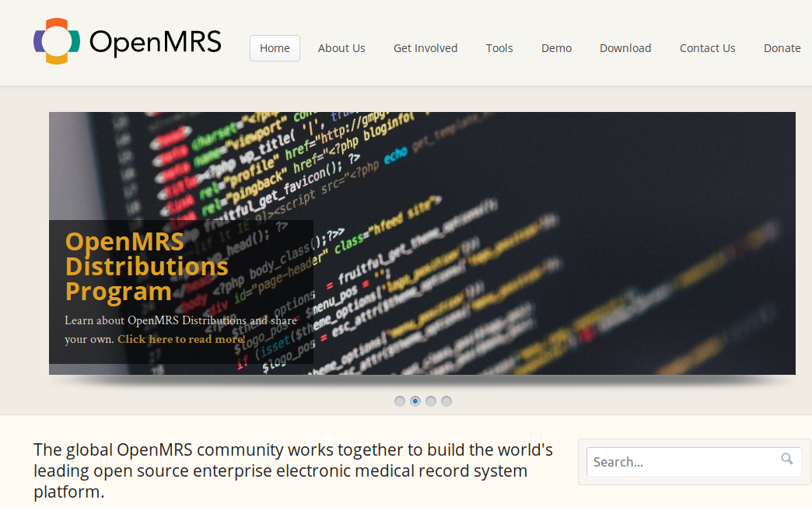
Task: Go to the Demo page
Action: tap(556, 48)
